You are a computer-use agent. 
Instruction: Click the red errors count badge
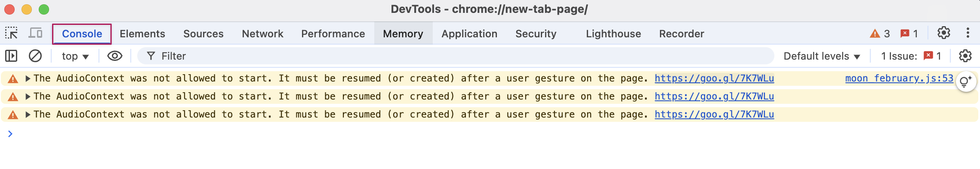pos(909,33)
